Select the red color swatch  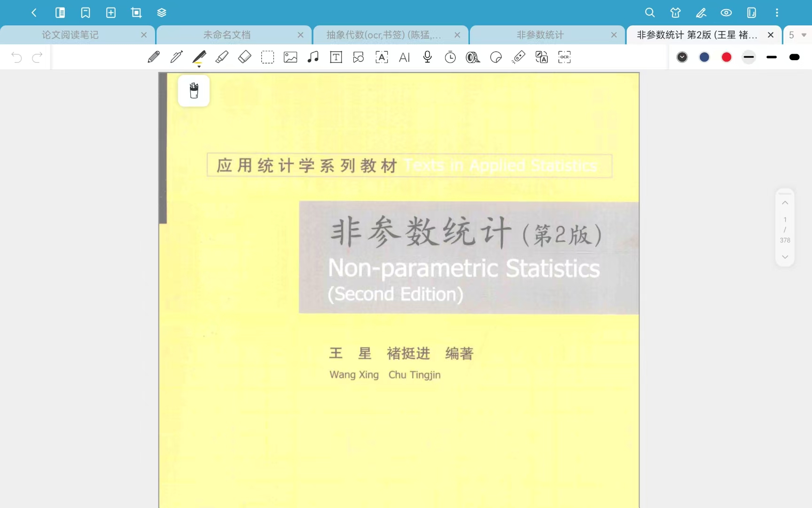click(x=726, y=57)
